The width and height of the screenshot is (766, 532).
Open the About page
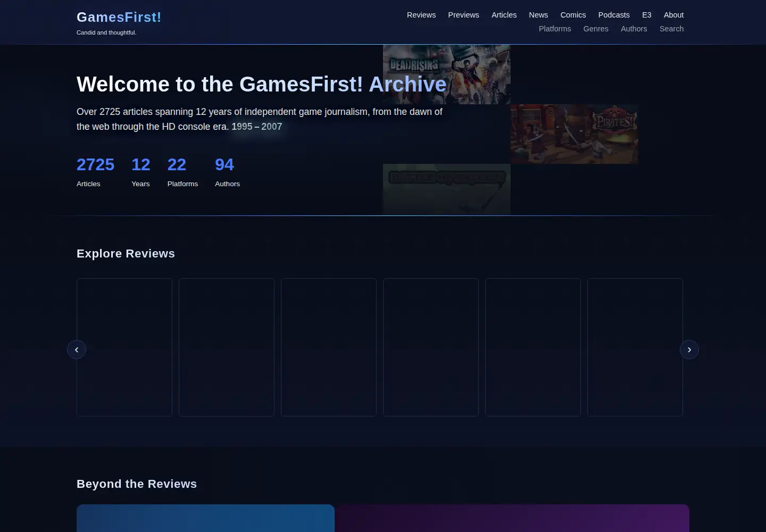(x=673, y=15)
